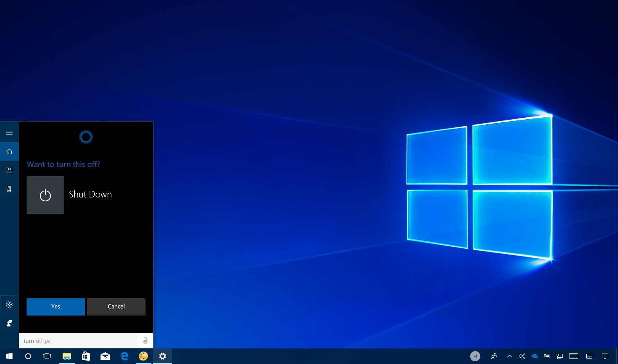Viewport: 618px width, 364px height.
Task: Click the Cortana circle on the taskbar
Action: [28, 356]
